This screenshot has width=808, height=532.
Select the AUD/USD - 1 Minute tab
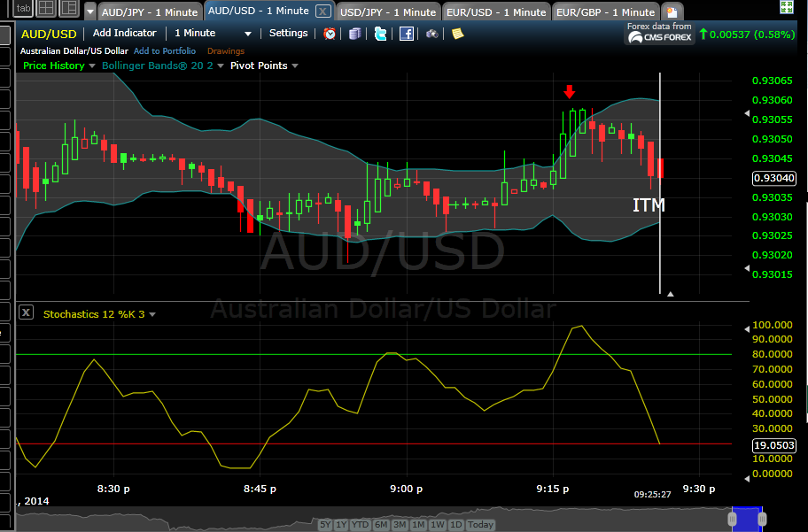[x=259, y=11]
